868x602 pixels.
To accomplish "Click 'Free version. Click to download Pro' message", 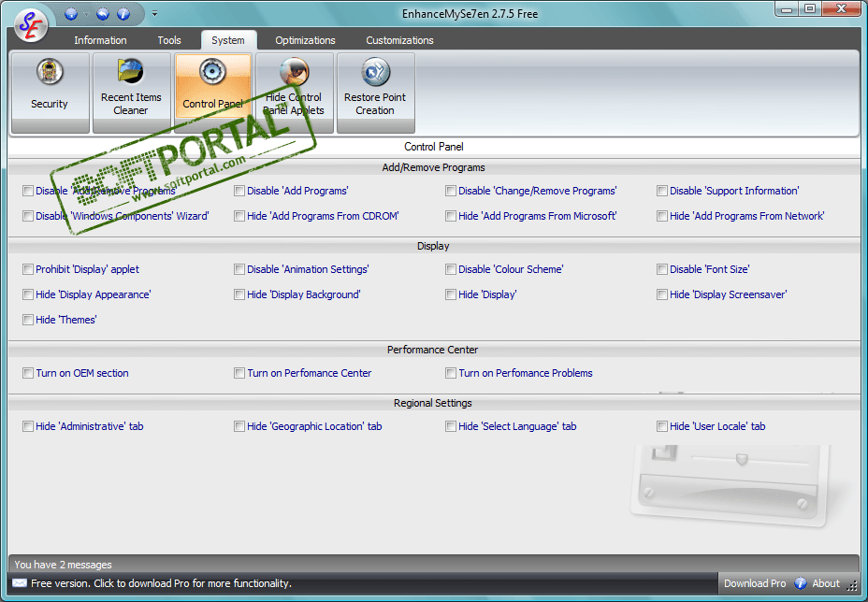I will tap(161, 583).
